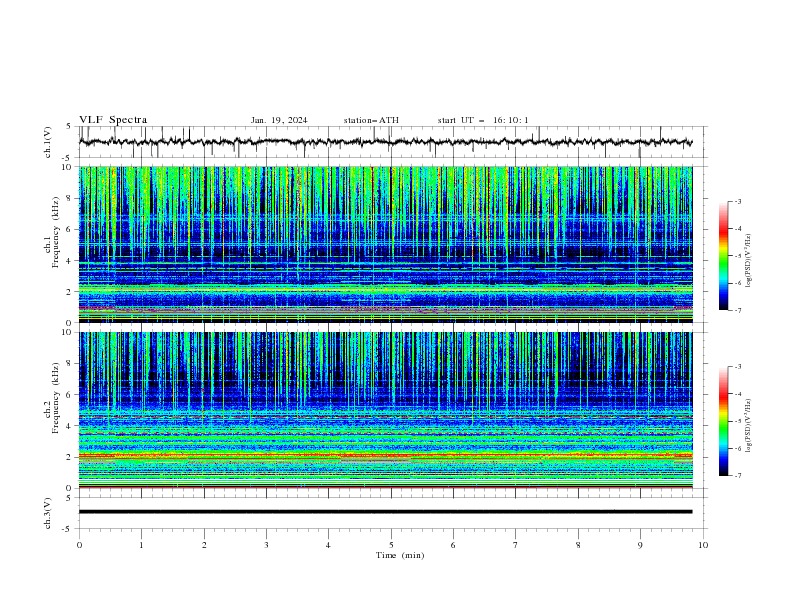The height and width of the screenshot is (612, 792).
Task: Click the ch.1 frequency axis "4" tick label
Action: 69,261
